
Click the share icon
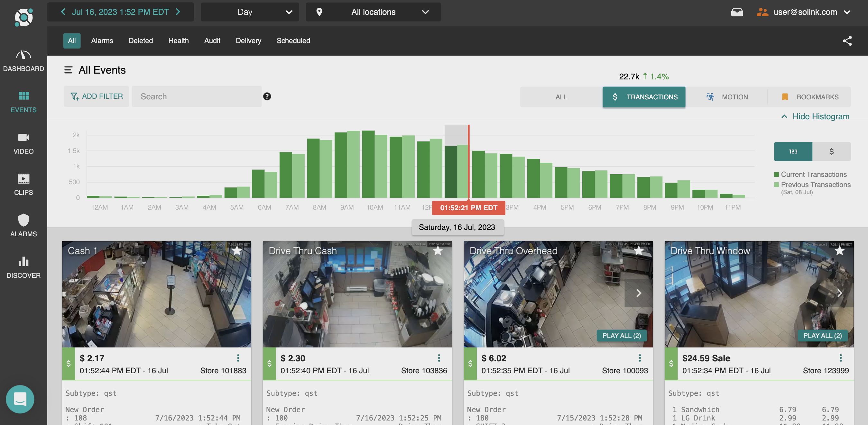pos(847,41)
